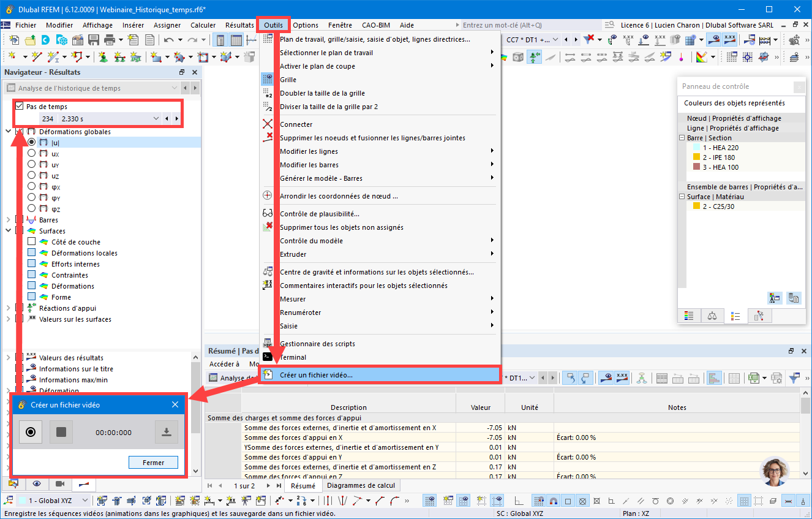Click the Undo arrow icon
This screenshot has width=812, height=519.
click(169, 40)
